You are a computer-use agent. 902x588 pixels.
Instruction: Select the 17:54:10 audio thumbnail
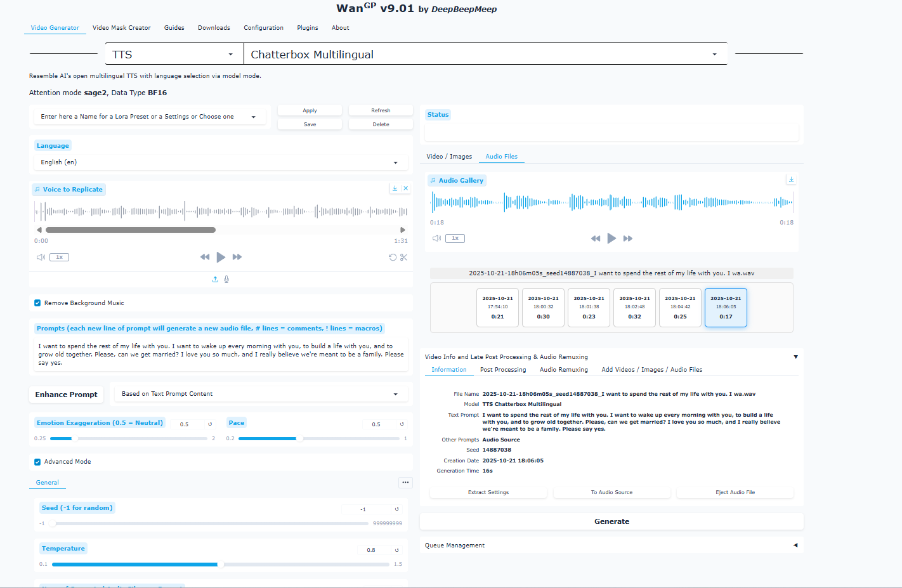(x=498, y=308)
